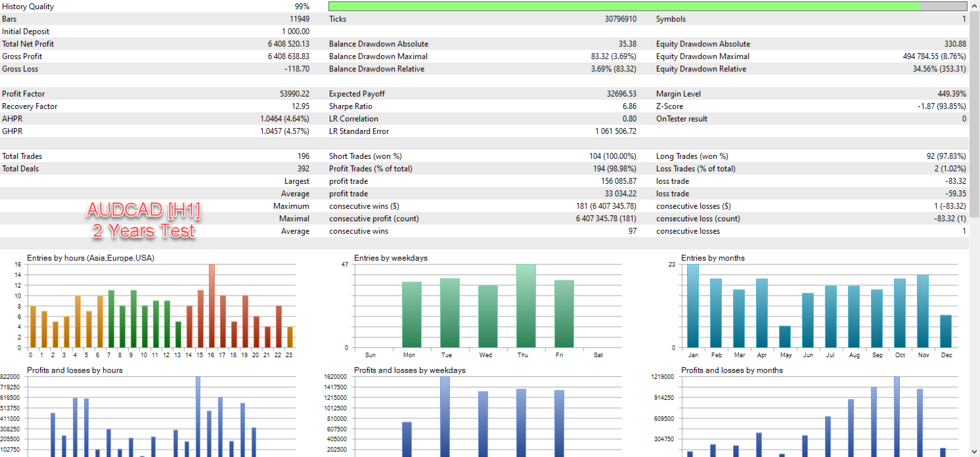Screen dimensions: 980x457
Task: Click Expected Payoff value '32696.53'
Action: (621, 94)
